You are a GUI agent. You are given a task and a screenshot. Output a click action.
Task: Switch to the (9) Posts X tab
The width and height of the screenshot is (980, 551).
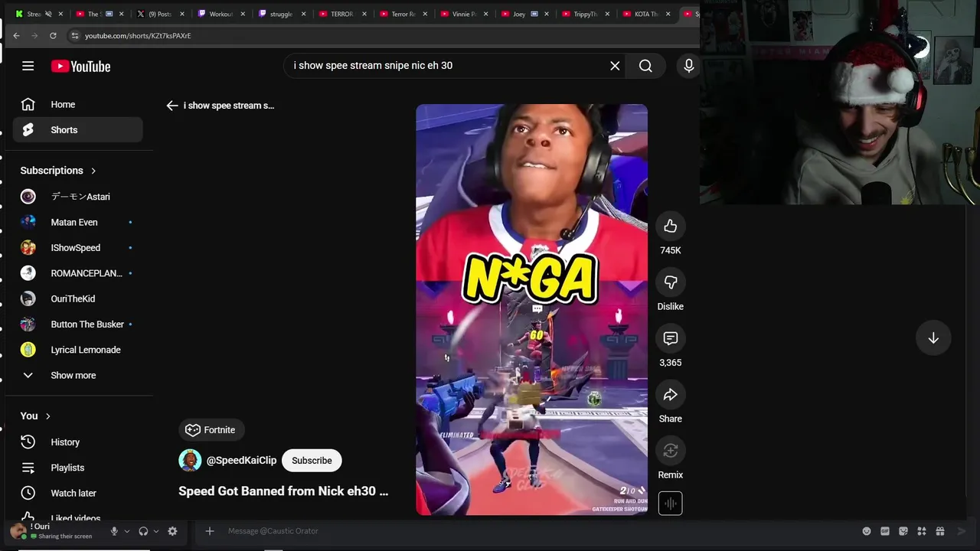pos(159,14)
